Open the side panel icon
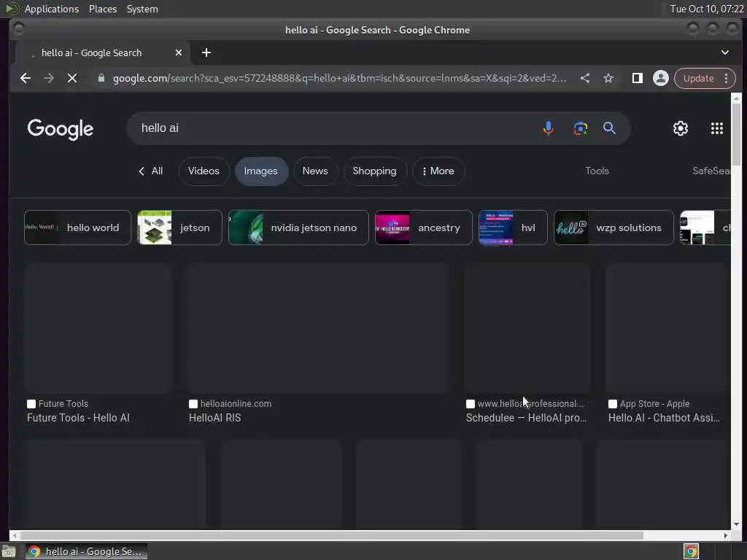The height and width of the screenshot is (560, 747). click(x=637, y=78)
